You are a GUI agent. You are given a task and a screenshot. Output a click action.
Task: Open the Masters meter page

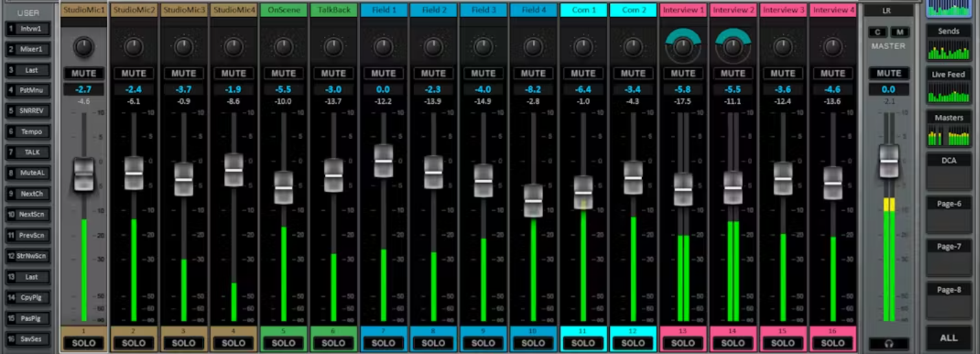tap(948, 129)
